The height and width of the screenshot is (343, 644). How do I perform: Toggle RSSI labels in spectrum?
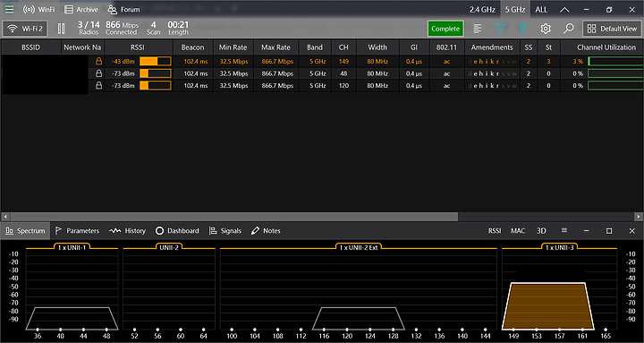[x=495, y=231]
